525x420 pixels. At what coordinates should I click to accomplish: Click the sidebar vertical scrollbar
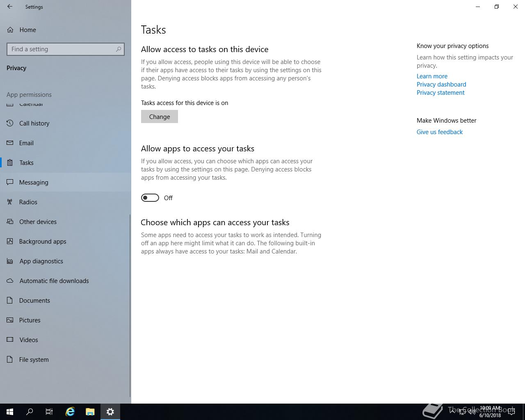130,306
